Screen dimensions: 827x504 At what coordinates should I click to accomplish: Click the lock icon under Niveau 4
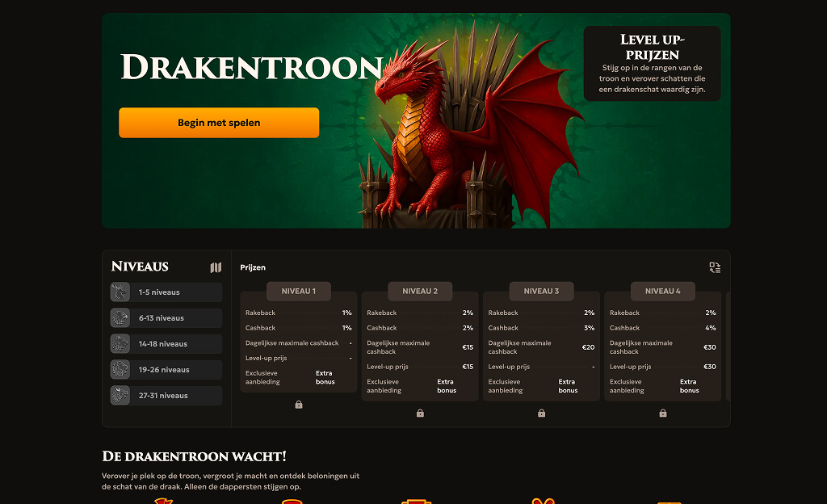coord(663,413)
